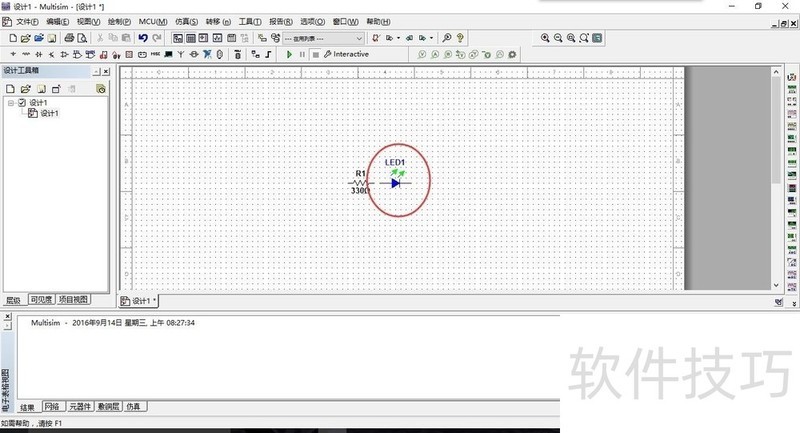Select the 设计1 schematic sheet in tree
Image resolution: width=800 pixels, height=433 pixels.
click(x=49, y=113)
